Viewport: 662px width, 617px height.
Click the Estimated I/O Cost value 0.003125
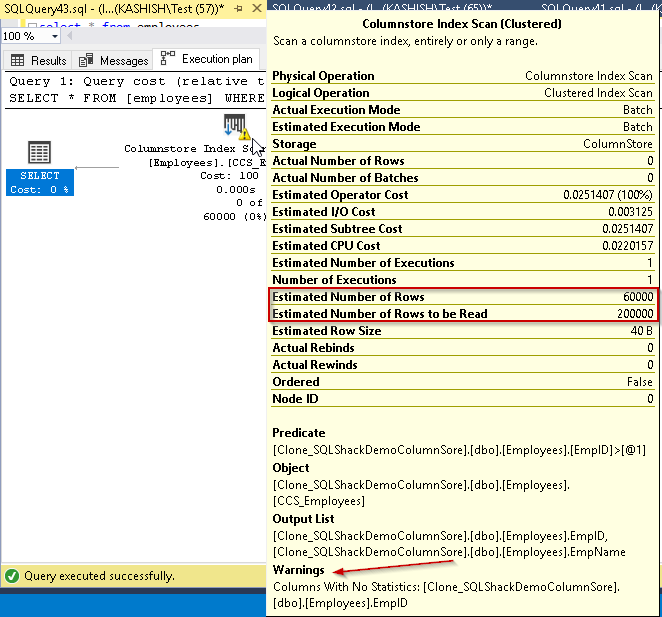click(x=631, y=212)
